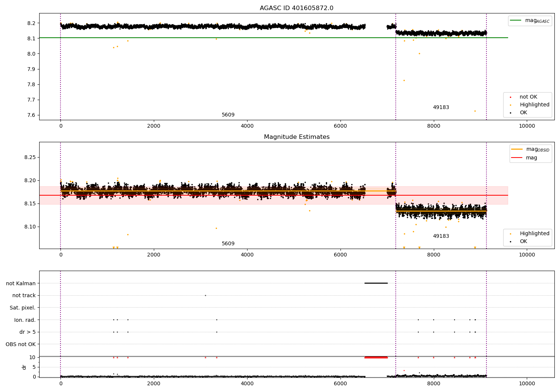Click the 'not Kalman' row label
The height and width of the screenshot is (392, 560).
coord(21,283)
